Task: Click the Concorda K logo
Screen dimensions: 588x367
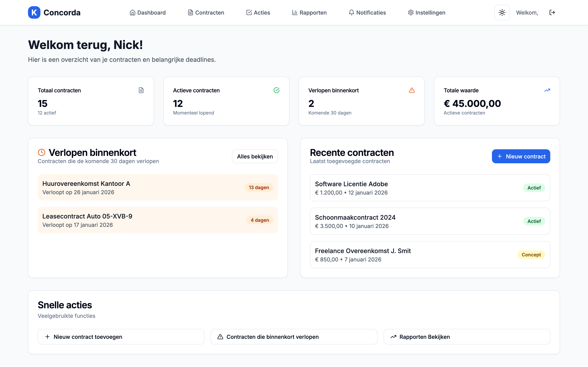Action: (x=34, y=12)
